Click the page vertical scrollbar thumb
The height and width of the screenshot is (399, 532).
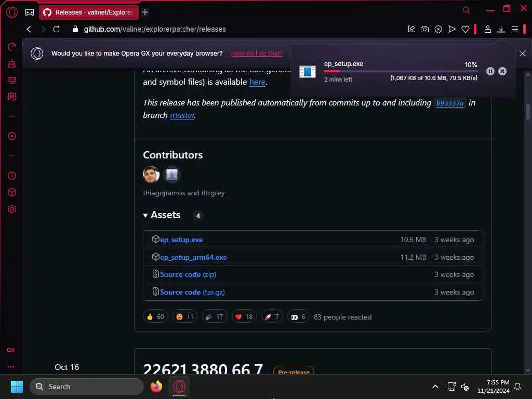[528, 112]
